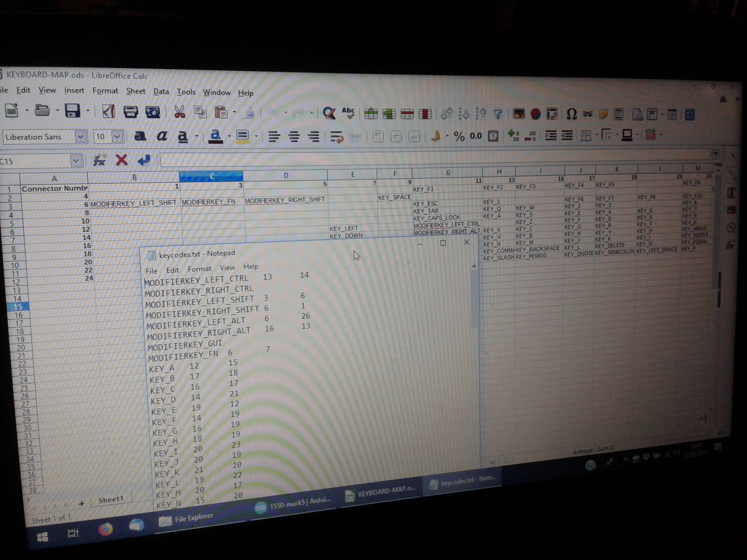Screen dimensions: 747x560
Task: Clone formatting paintbrush icon
Action: (x=249, y=113)
